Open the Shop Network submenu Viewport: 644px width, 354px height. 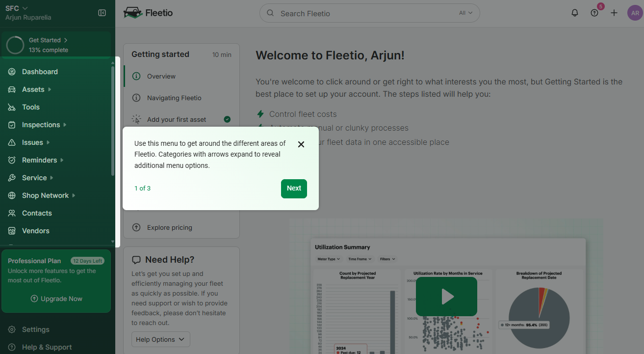[45, 195]
